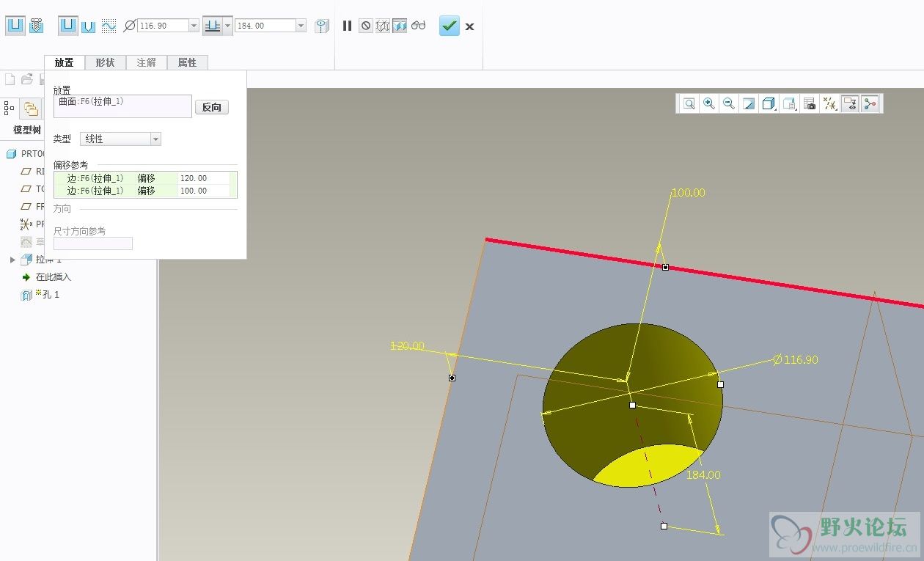Toggle the unattached wireframe preview mode
The width and height of the screenshot is (924, 561).
[x=382, y=26]
